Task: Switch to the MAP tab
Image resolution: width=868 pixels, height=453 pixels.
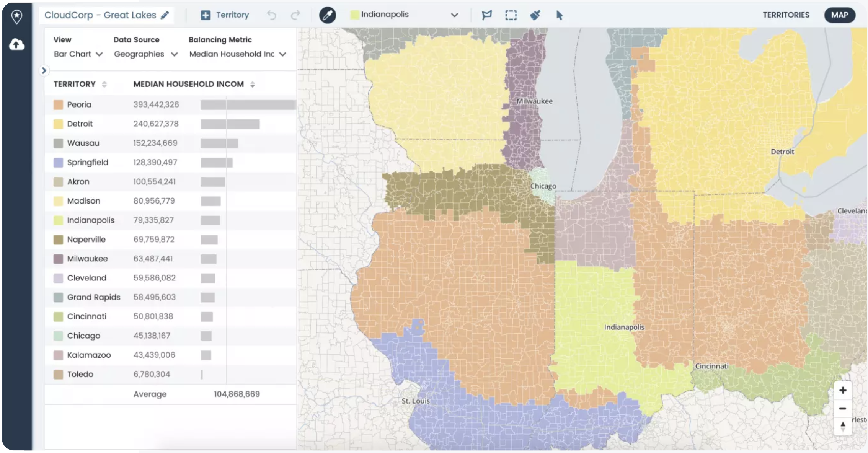Action: (x=840, y=15)
